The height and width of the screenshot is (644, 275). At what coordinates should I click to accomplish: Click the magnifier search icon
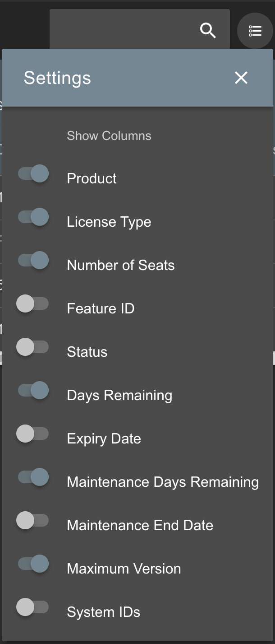208,31
